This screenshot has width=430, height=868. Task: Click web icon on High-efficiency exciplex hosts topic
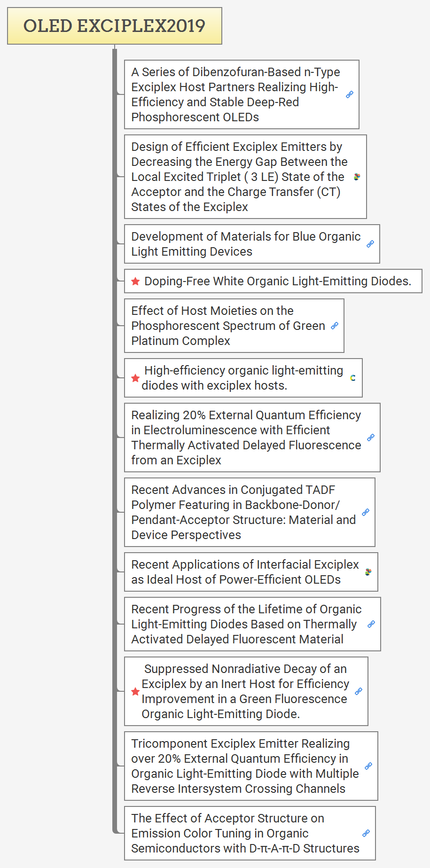(353, 378)
